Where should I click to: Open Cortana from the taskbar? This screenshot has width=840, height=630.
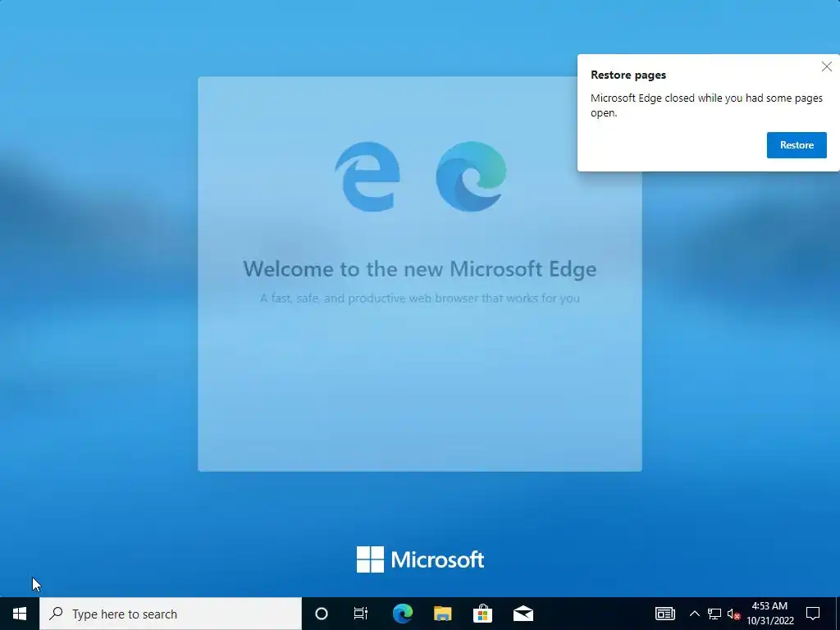coord(321,614)
